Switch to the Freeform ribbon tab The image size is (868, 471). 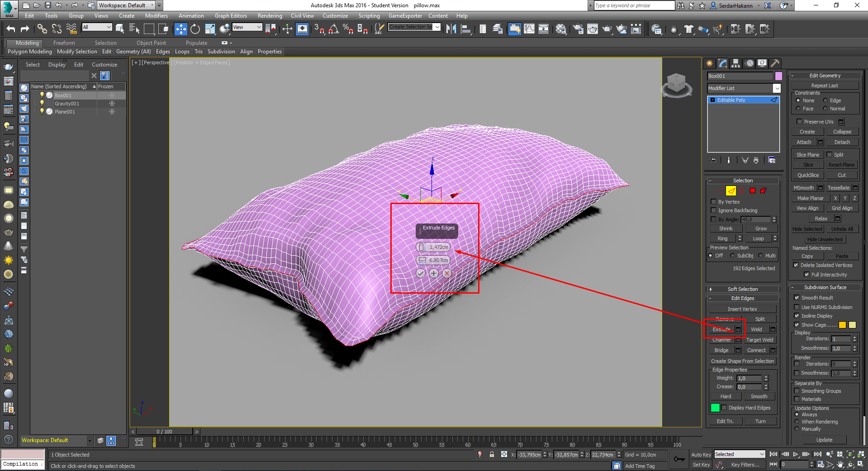[x=64, y=43]
